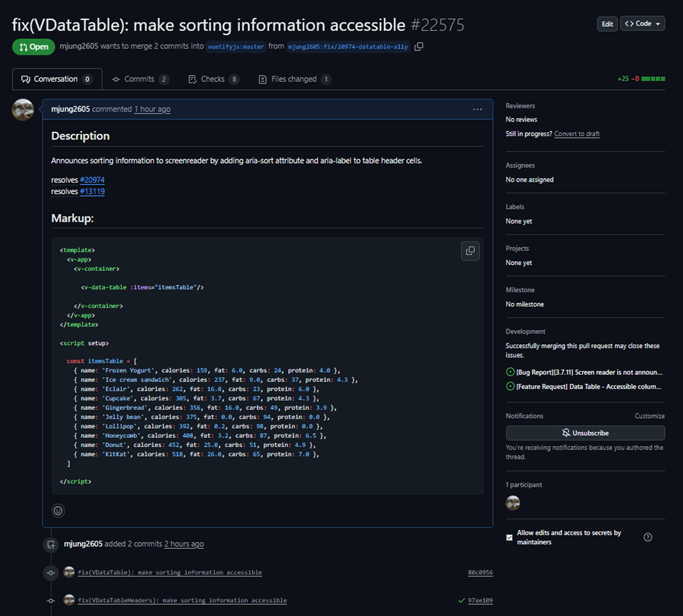This screenshot has width=683, height=616.
Task: Open the Commits tab
Action: [x=140, y=79]
